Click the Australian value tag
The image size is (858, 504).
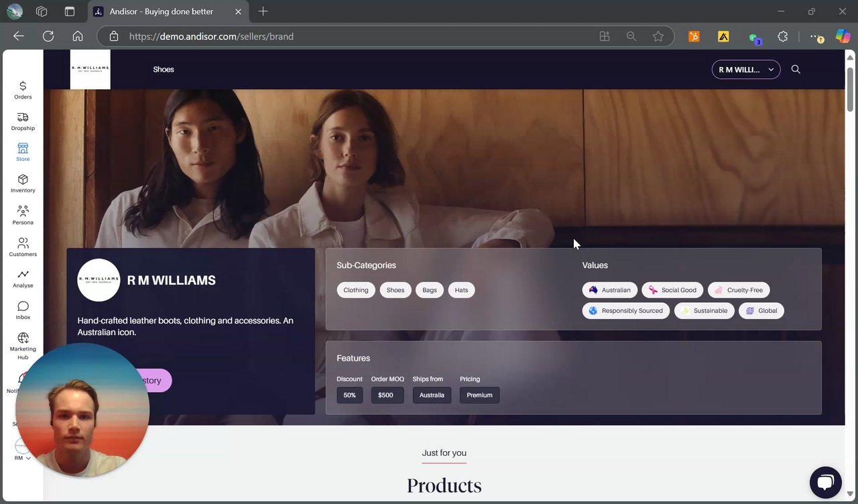(x=610, y=290)
